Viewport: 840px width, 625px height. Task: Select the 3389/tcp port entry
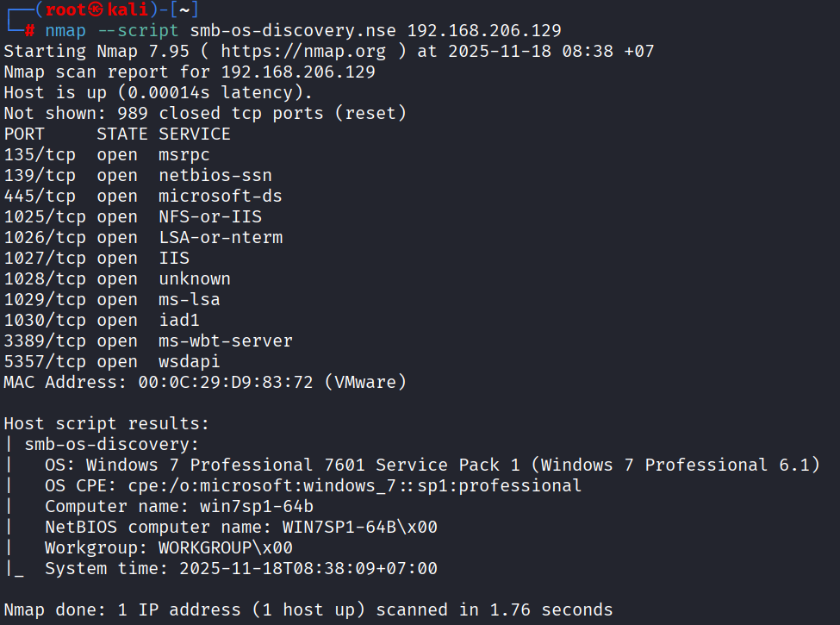tap(45, 341)
